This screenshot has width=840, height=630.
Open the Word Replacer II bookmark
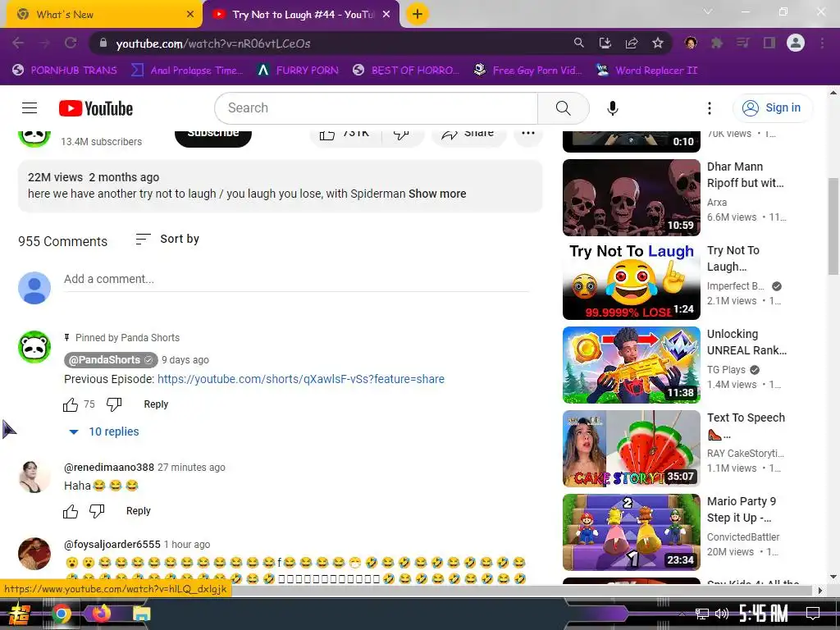[x=647, y=71]
